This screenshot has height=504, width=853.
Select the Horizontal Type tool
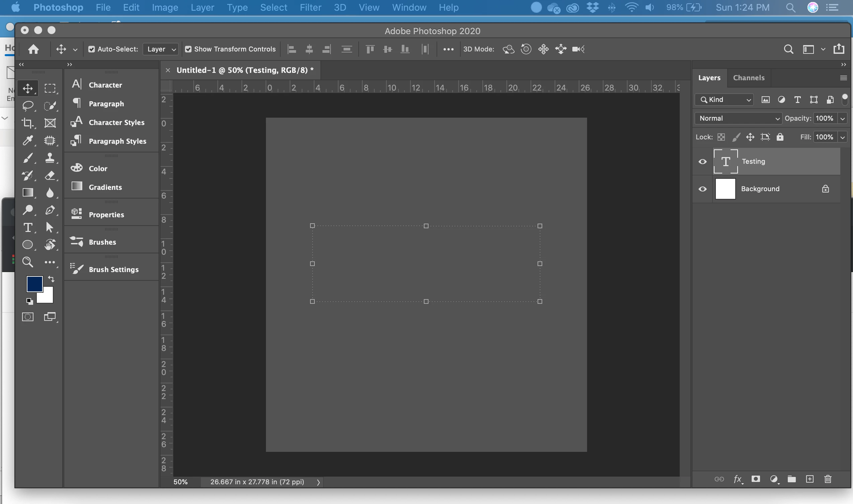pyautogui.click(x=28, y=227)
